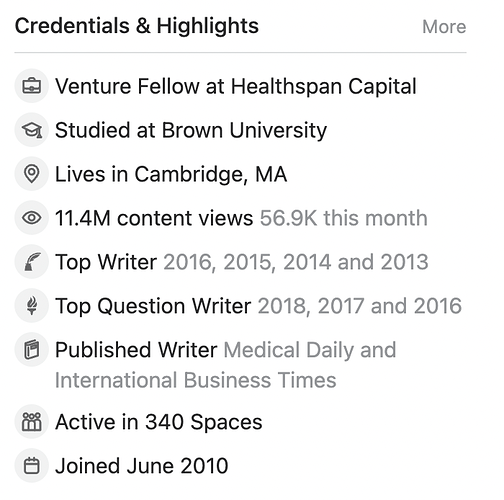The image size is (504, 500).
Task: Open International Business Times publication text
Action: [x=196, y=380]
